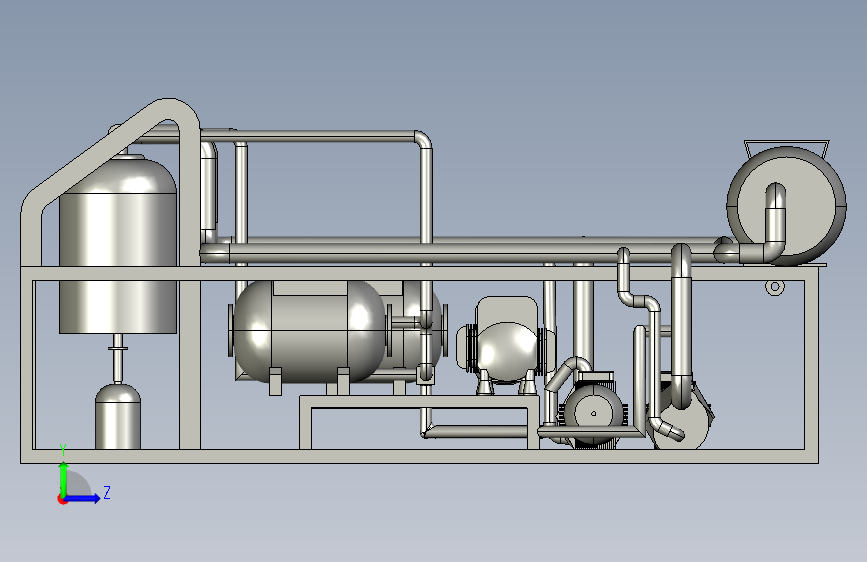This screenshot has height=562, width=867.
Task: Pick the small cylinder below the vertical tank
Action: pyautogui.click(x=118, y=416)
